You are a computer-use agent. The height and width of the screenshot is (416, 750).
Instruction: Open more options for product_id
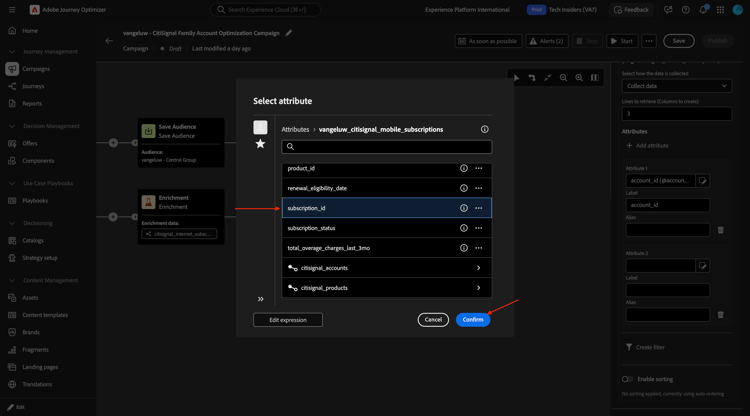pyautogui.click(x=479, y=168)
